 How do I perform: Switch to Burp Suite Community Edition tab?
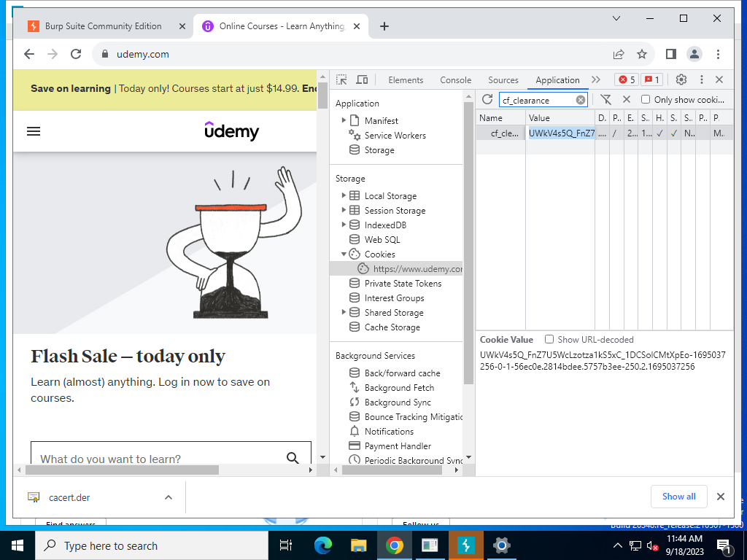pyautogui.click(x=103, y=26)
